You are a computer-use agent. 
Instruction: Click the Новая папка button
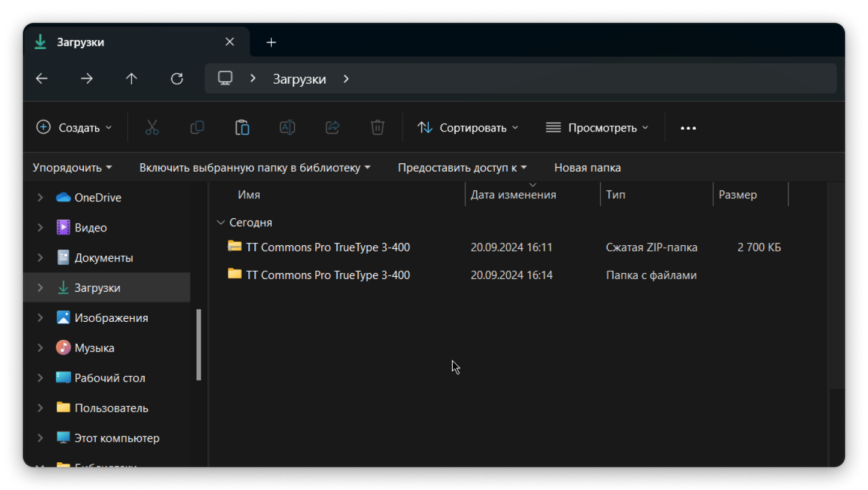pyautogui.click(x=588, y=168)
